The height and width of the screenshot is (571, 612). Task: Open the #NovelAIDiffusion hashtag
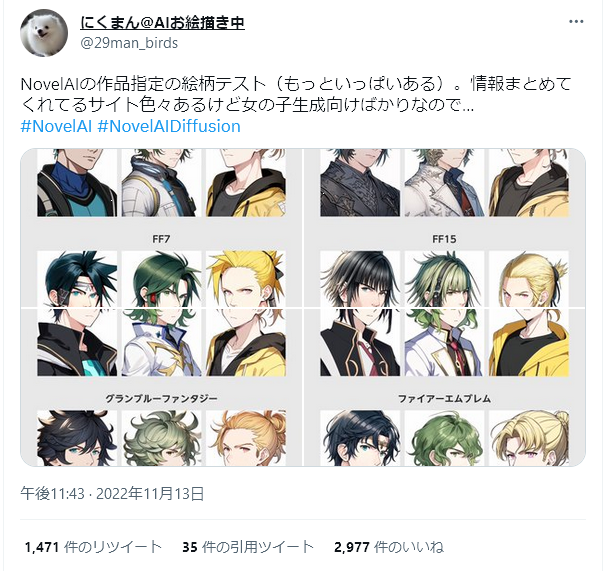point(169,126)
